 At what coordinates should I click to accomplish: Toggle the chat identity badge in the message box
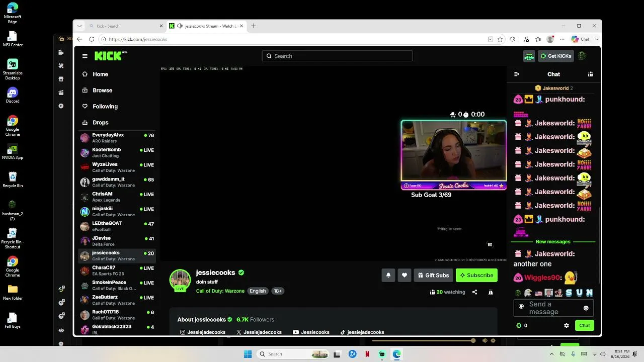521,306
